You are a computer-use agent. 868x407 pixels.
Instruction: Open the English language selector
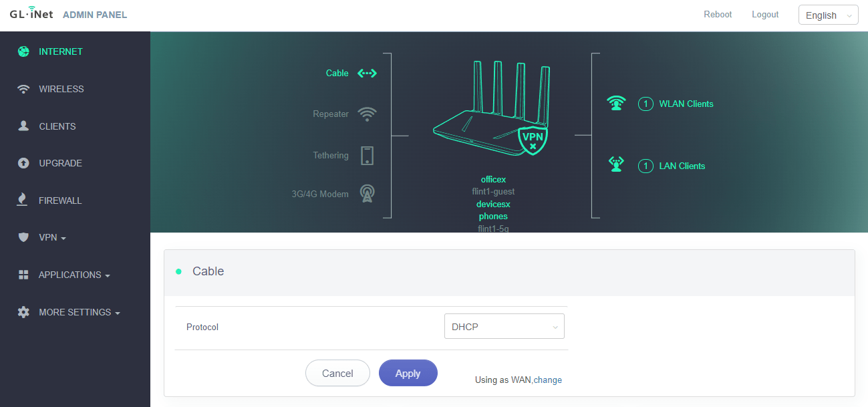[828, 15]
